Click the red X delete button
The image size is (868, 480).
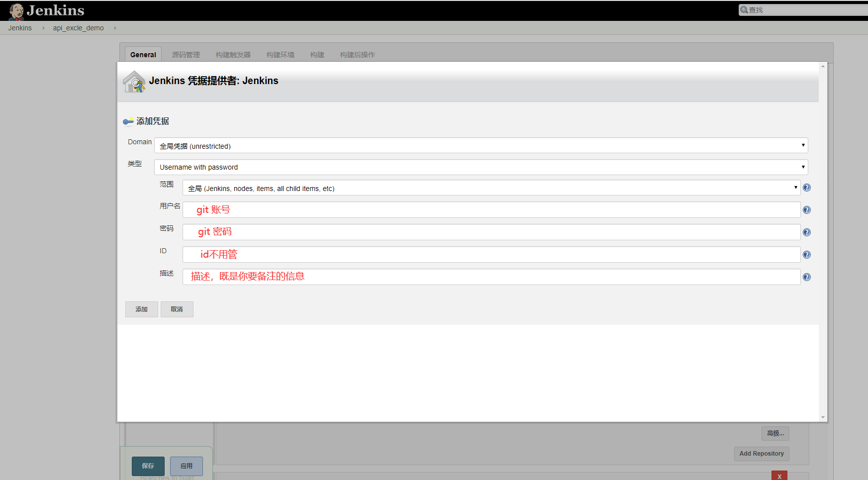point(779,476)
